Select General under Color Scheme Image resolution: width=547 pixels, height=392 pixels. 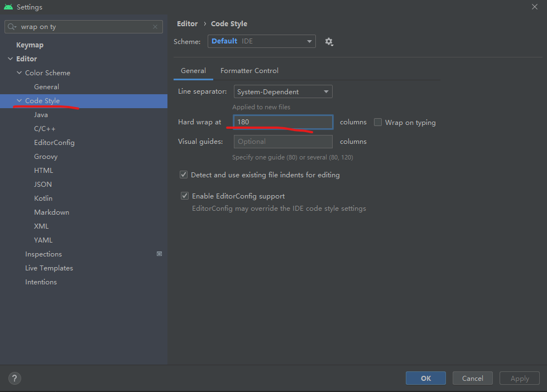point(46,87)
